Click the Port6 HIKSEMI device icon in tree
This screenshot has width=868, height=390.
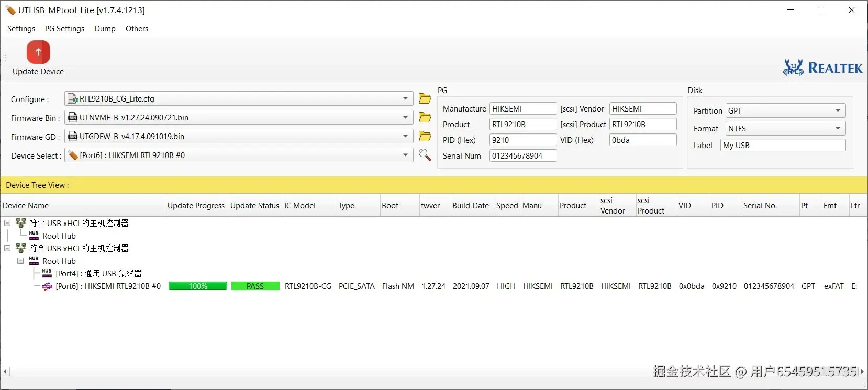point(47,286)
